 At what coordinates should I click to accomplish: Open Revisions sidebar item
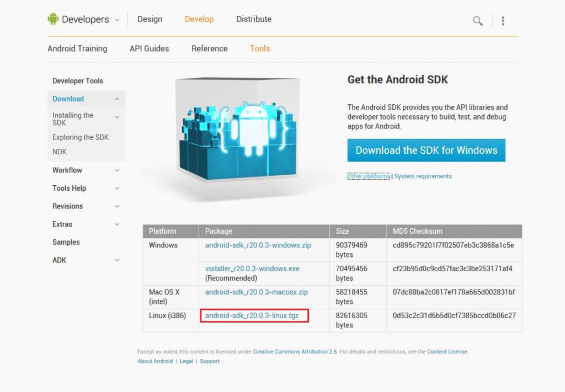(68, 206)
